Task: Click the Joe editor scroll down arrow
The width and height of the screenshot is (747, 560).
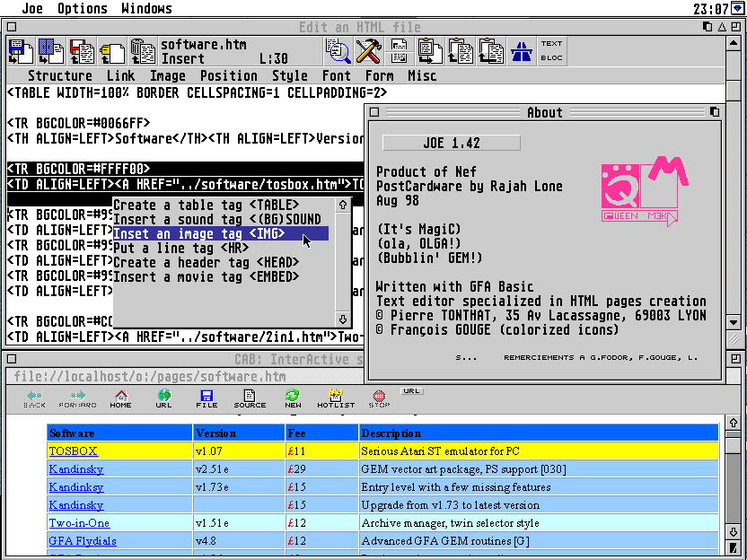Action: coord(734,322)
